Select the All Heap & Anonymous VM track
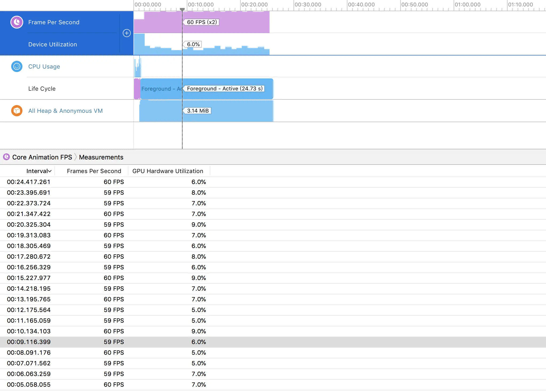 pos(65,111)
